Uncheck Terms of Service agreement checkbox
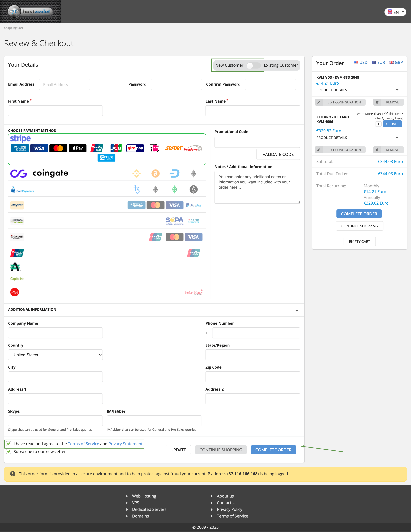Screen dimensions: 411x532 click(9, 444)
